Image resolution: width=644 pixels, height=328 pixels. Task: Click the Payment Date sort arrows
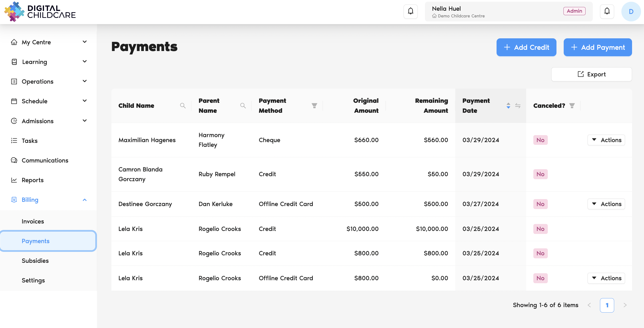coord(508,106)
